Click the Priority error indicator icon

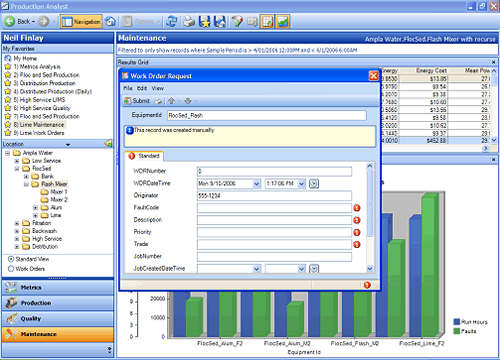coord(357,232)
